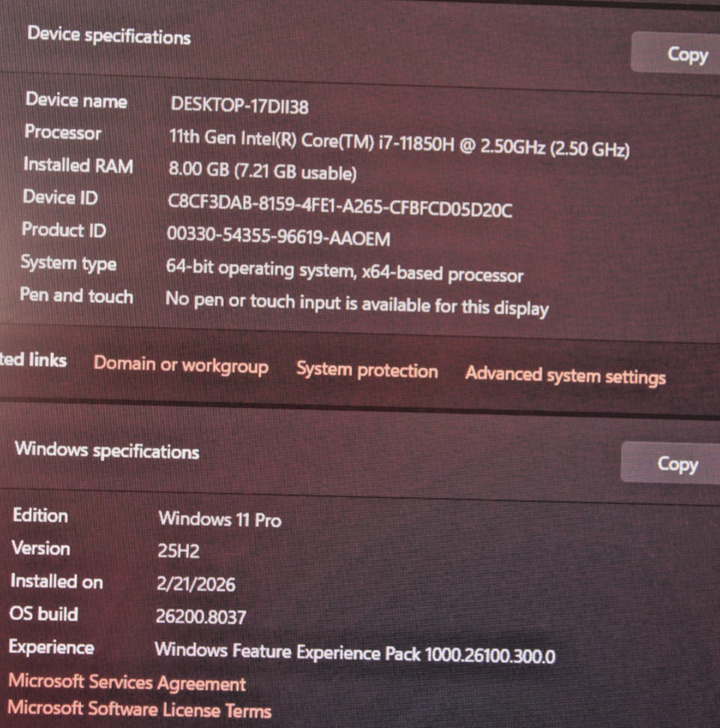Click the Installed on label
This screenshot has height=728, width=720.
[x=57, y=581]
